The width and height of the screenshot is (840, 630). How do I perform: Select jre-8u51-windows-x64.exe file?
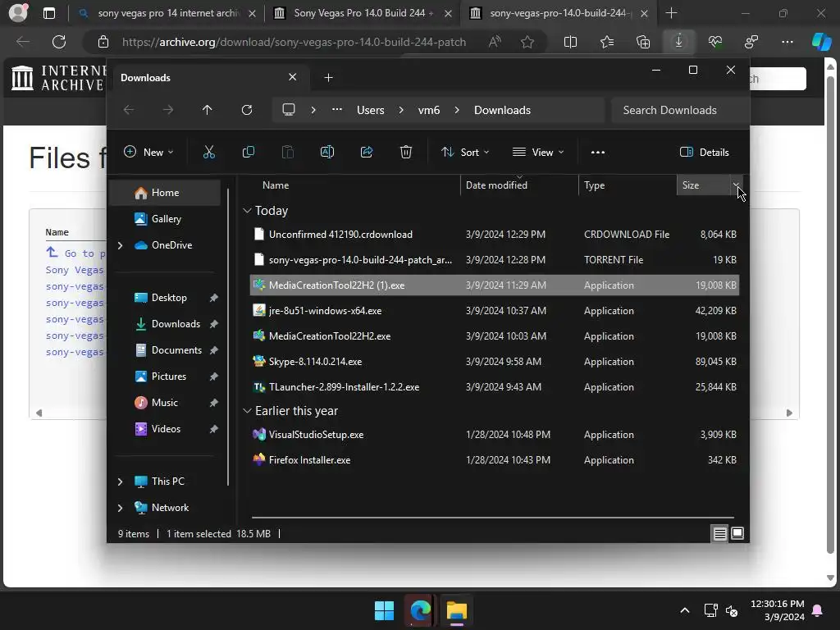point(495,311)
